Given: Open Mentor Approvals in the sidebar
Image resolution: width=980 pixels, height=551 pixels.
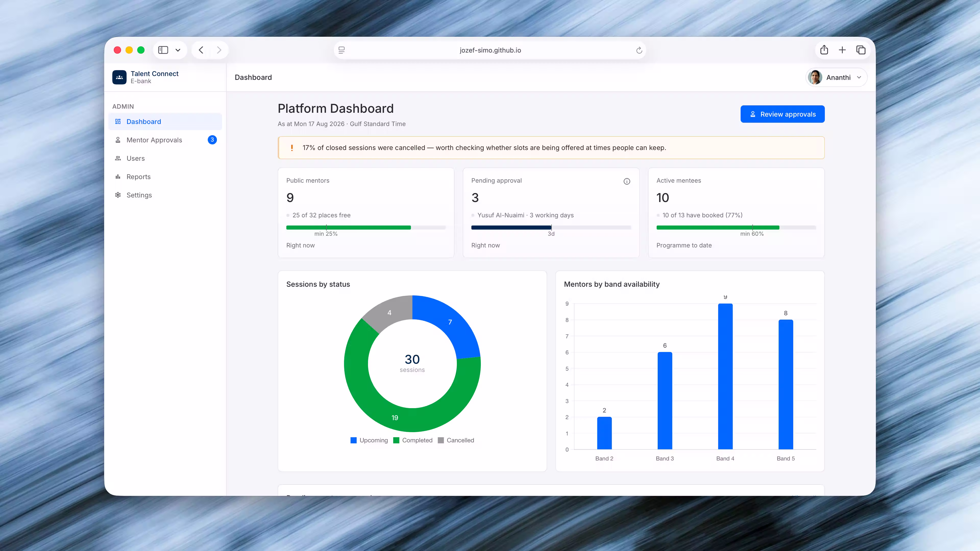Looking at the screenshot, I should point(165,140).
